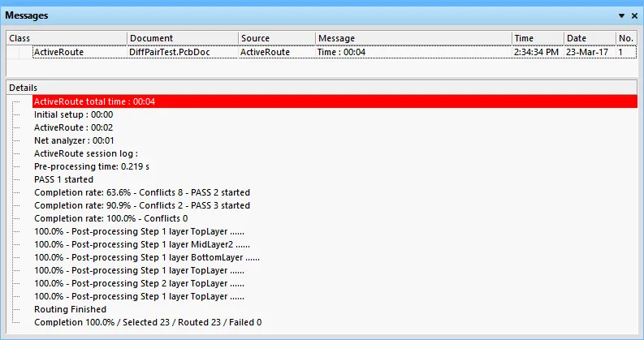Select 'ActiveRoute total time : 00:04' row
The width and height of the screenshot is (644, 340).
click(335, 101)
